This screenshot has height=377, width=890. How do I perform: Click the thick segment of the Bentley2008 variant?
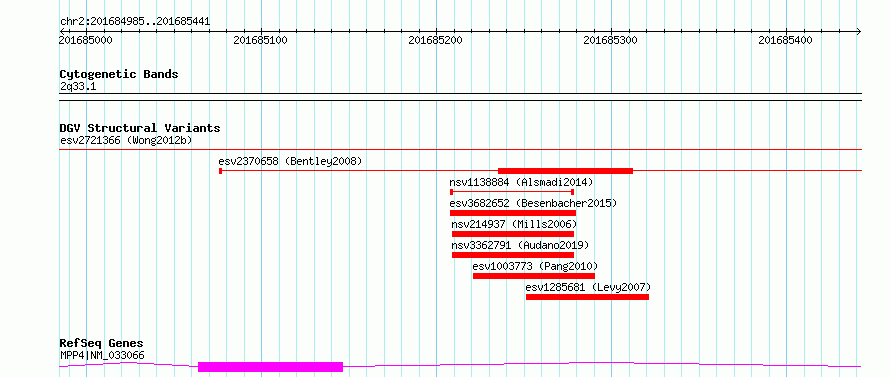(565, 170)
